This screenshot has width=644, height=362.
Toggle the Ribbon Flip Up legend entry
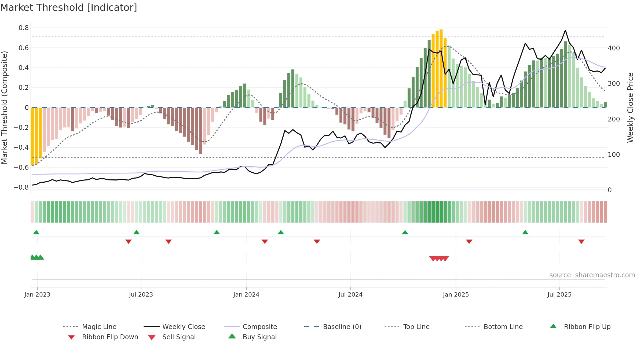[x=580, y=327]
